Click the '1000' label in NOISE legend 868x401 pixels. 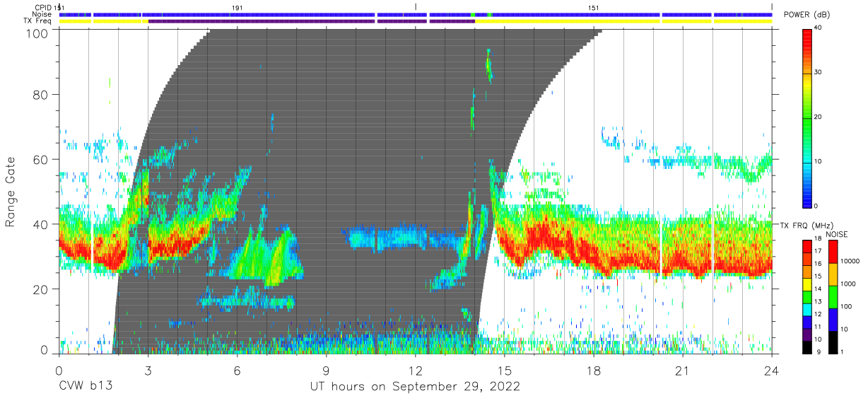pyautogui.click(x=849, y=284)
